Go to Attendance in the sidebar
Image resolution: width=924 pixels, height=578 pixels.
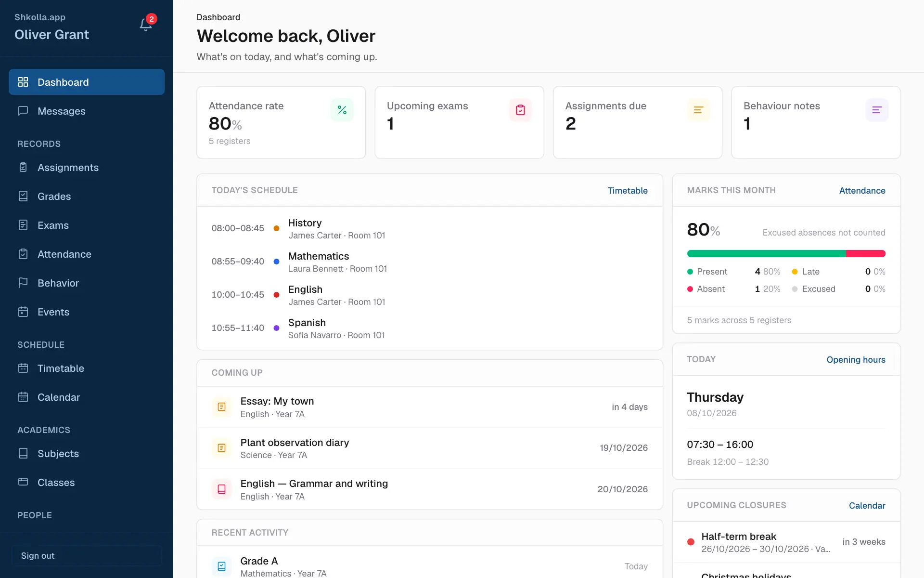87,254
